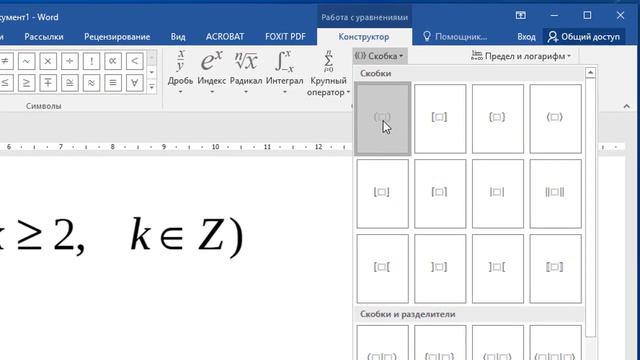Choose the double vertical bars template
Screen dimensions: 640x360
click(555, 193)
